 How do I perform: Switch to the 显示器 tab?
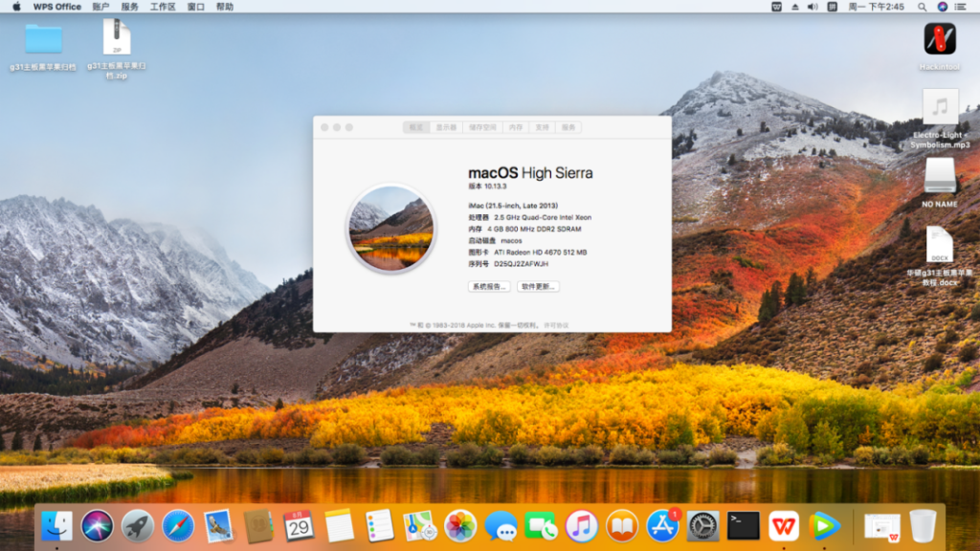[446, 127]
